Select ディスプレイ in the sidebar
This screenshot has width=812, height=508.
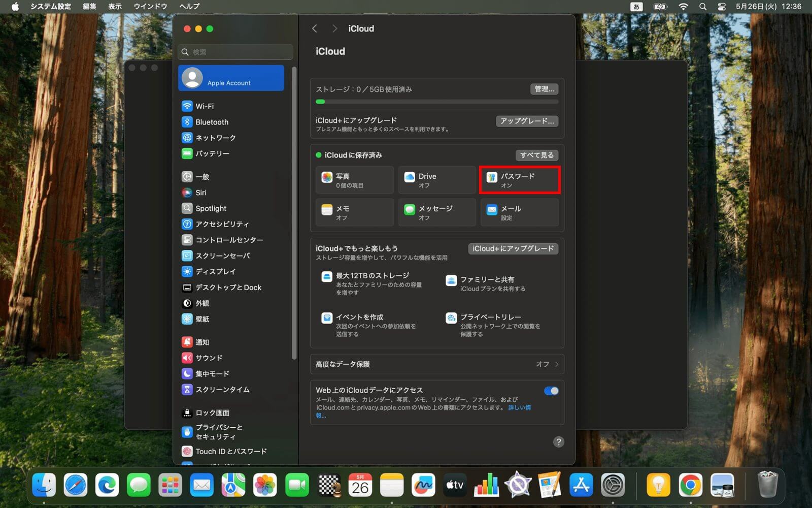click(231, 271)
